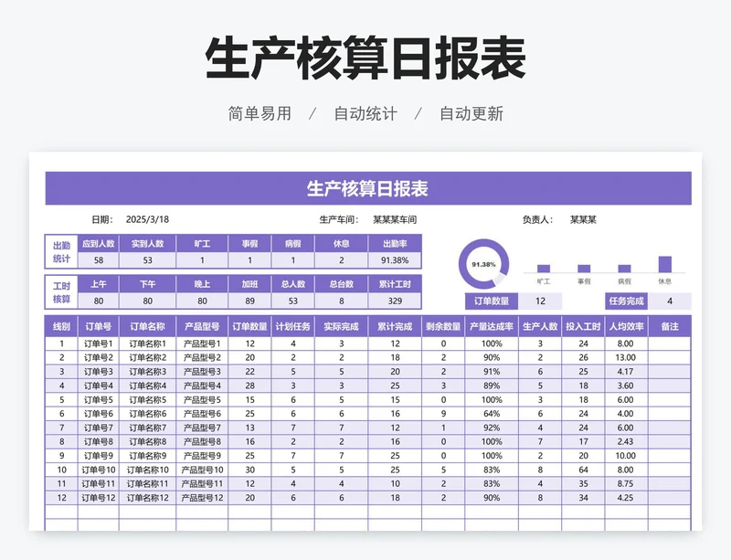
Task: Click the 10.00 efficiency cell
Action: tap(626, 456)
